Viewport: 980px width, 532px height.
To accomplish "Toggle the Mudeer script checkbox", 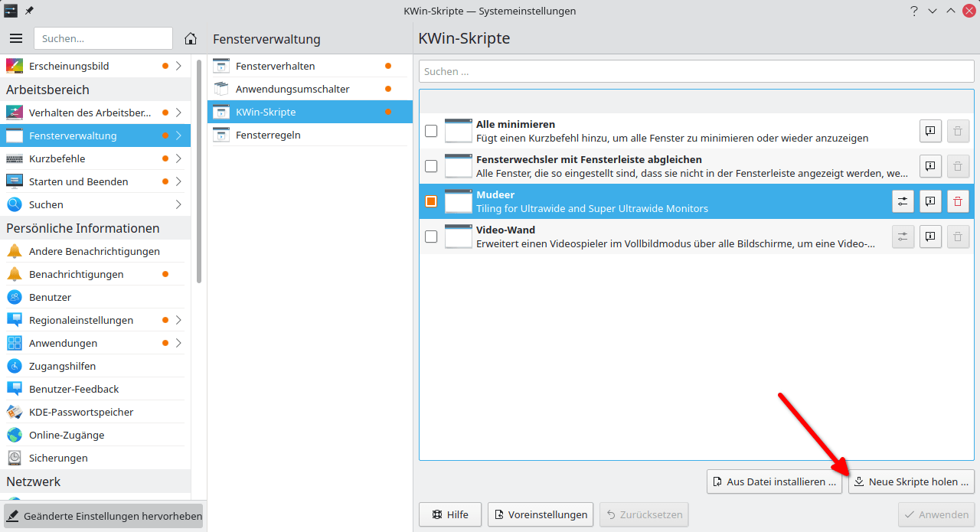I will pos(431,201).
